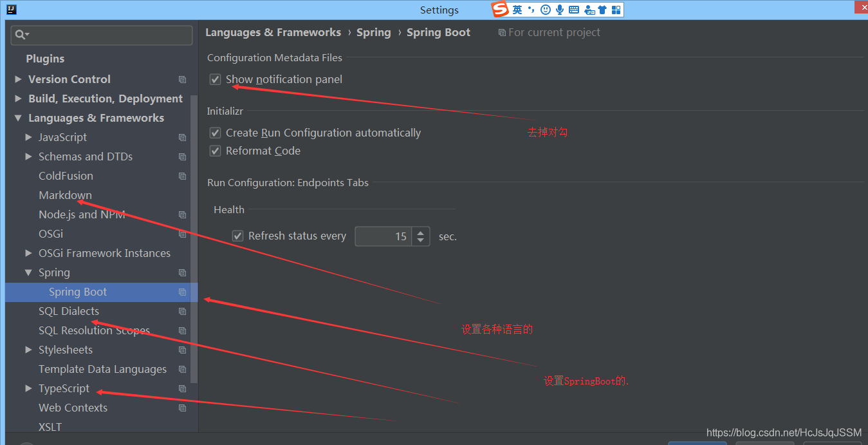The image size is (868, 445).
Task: Select Spring Boot in the tree
Action: pos(78,292)
